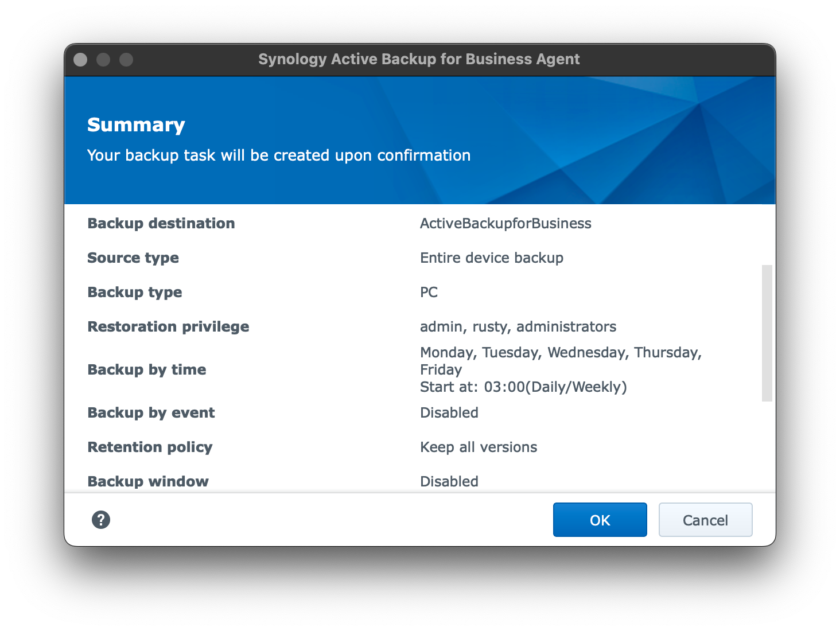This screenshot has height=631, width=840.
Task: Click the 'Backup type' label
Action: (x=135, y=292)
